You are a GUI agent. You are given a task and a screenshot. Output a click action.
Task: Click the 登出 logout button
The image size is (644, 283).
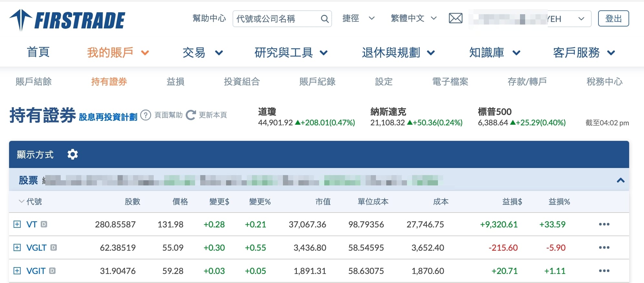[613, 18]
